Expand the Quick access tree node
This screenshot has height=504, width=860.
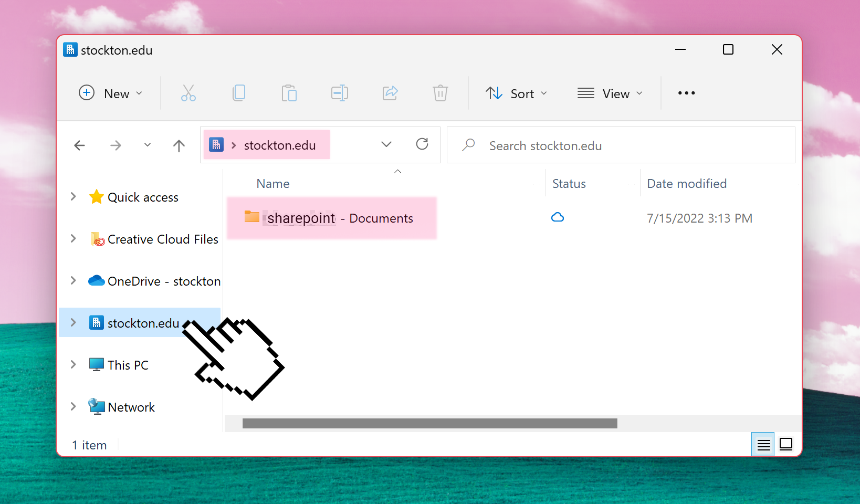(x=74, y=196)
